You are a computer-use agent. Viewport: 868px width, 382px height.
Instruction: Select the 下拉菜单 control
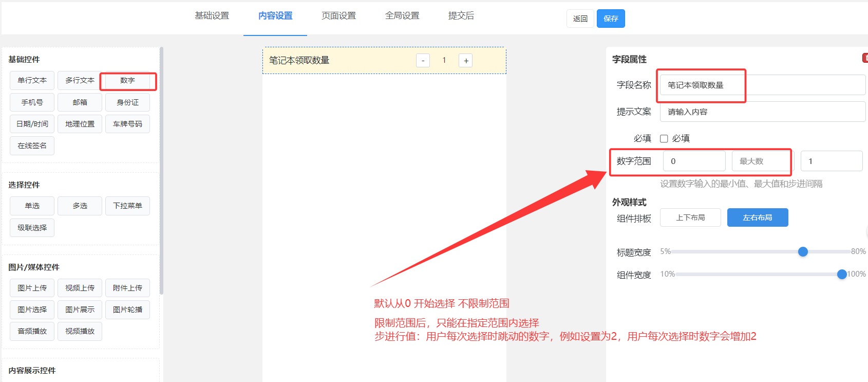coord(127,206)
